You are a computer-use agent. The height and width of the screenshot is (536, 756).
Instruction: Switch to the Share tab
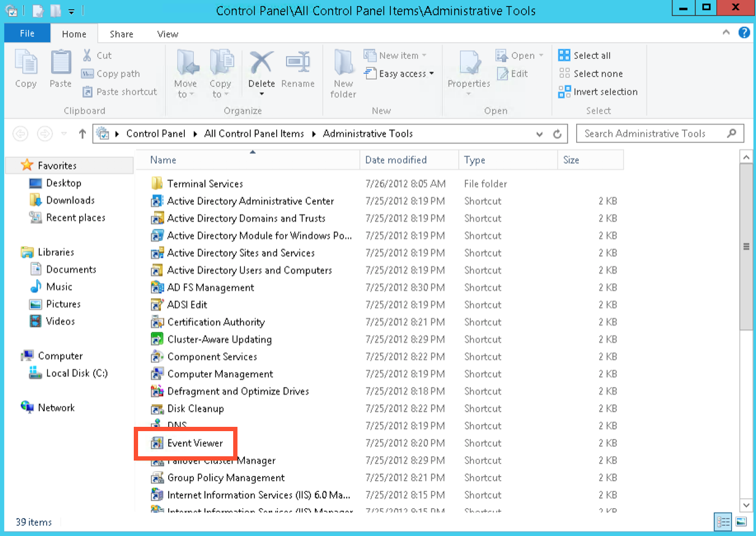pos(121,34)
